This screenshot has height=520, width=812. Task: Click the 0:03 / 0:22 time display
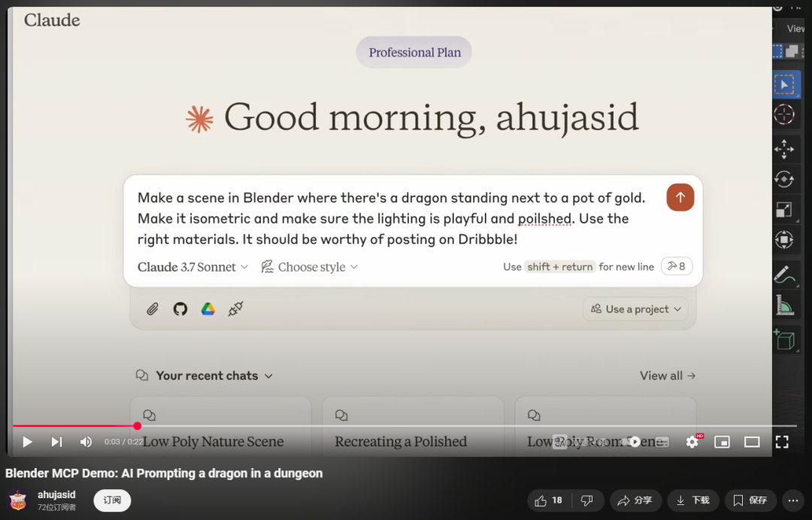[x=123, y=442]
